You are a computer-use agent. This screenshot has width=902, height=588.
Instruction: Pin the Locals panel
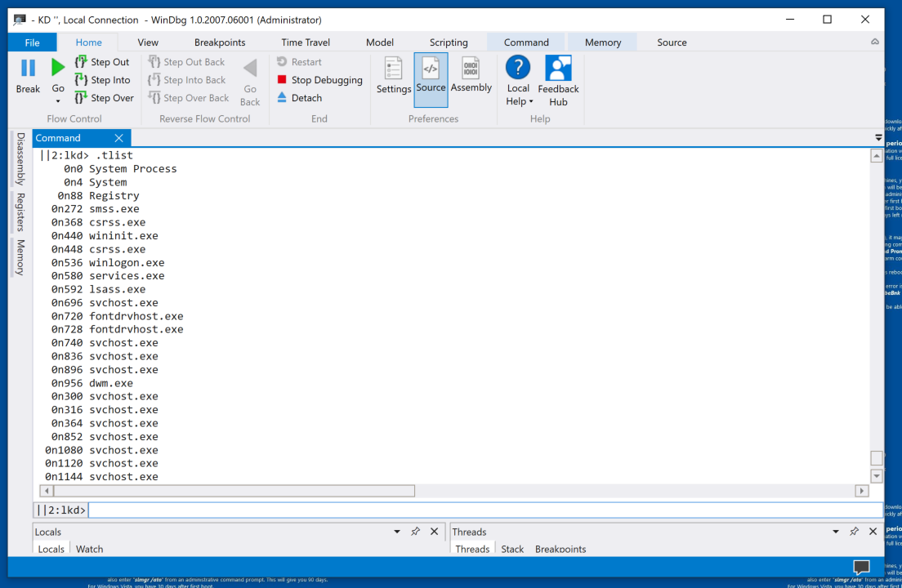(x=415, y=532)
